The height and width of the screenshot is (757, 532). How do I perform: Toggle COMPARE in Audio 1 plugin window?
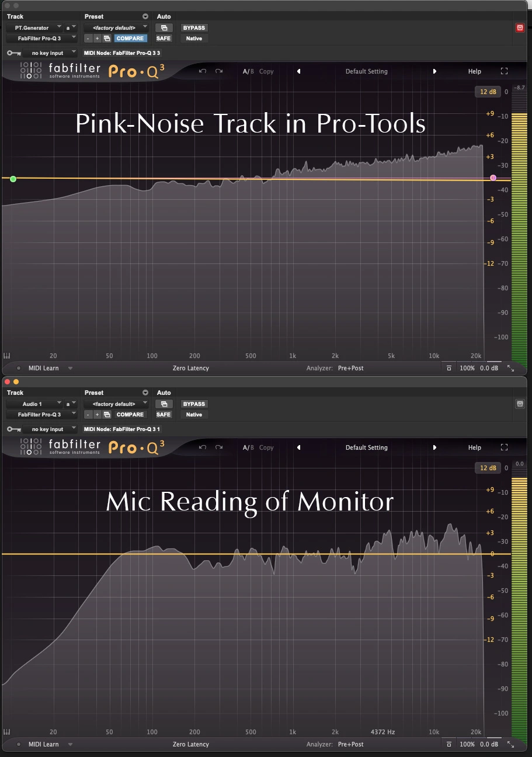(130, 415)
